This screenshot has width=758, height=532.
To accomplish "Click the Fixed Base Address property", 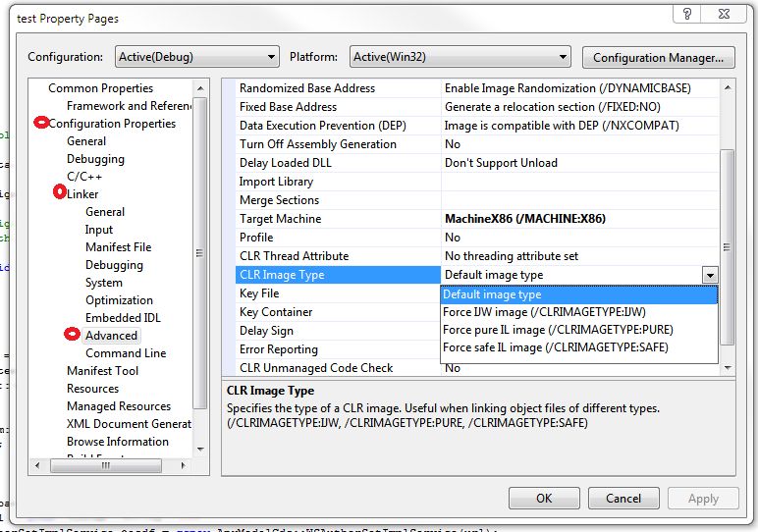I will [288, 107].
